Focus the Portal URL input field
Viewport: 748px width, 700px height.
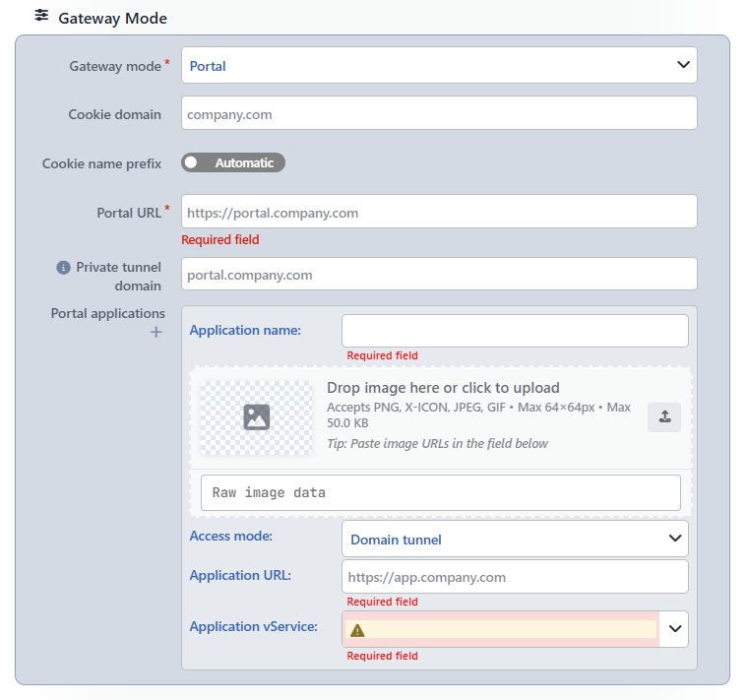(439, 212)
